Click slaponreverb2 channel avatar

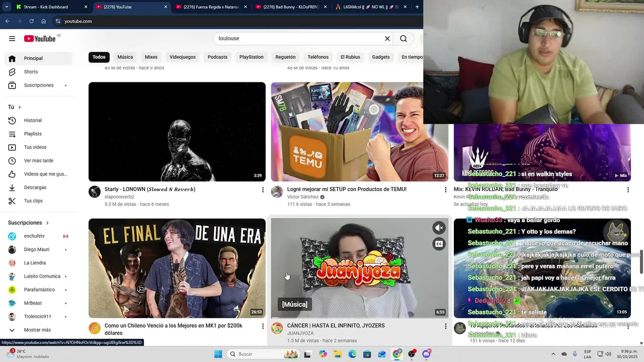point(95,192)
